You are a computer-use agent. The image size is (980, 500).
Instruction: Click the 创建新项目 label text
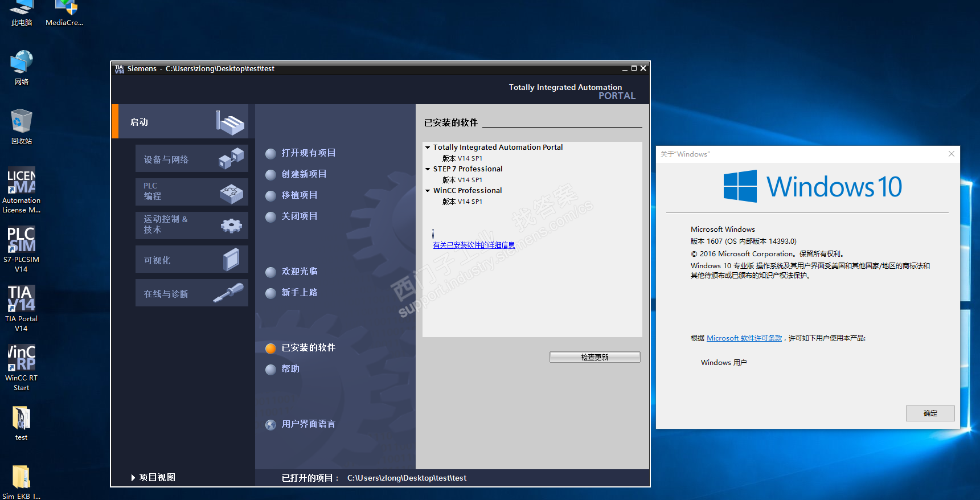(304, 174)
